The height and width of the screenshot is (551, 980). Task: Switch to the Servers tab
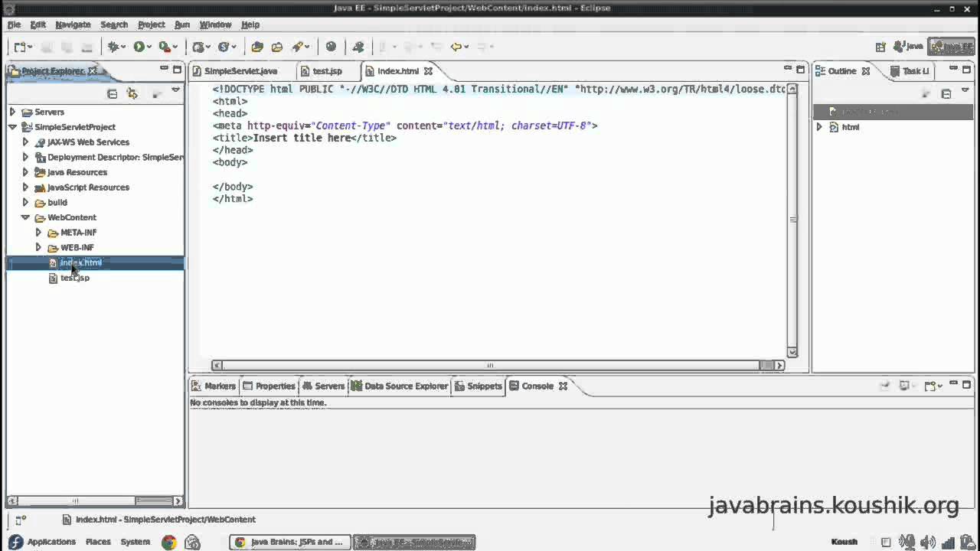324,386
